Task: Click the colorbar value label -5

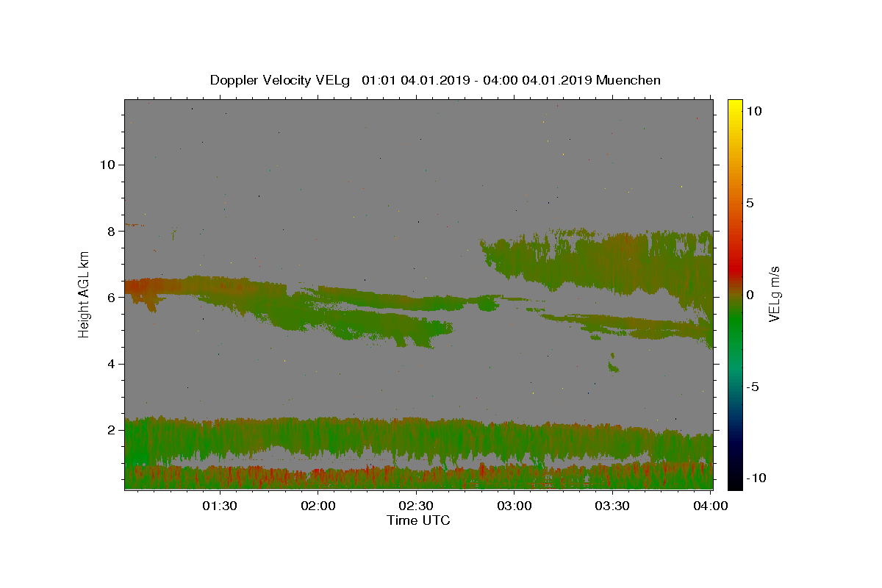Action: 752,387
